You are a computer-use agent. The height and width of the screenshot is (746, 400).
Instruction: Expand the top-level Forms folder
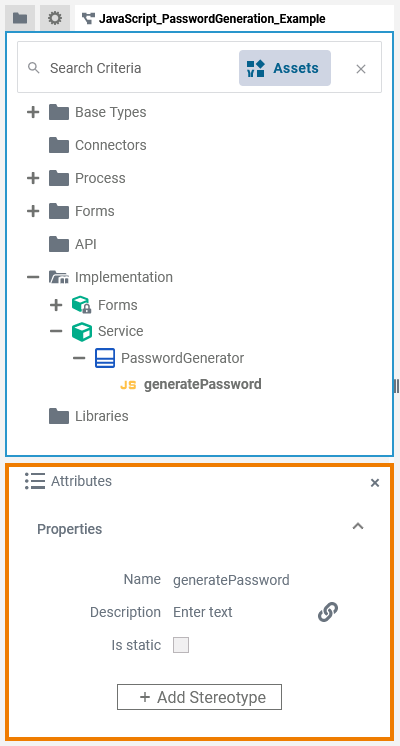coord(33,211)
